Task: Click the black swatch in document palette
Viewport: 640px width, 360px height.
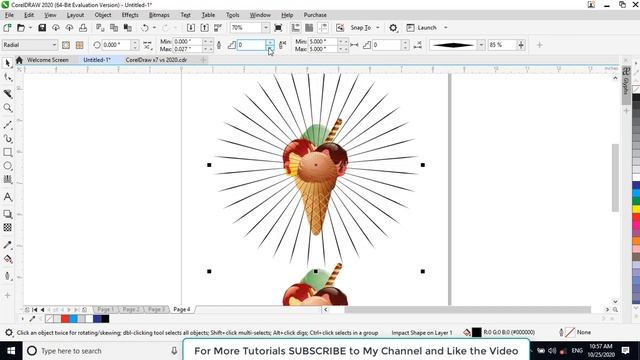Action: click(x=105, y=319)
